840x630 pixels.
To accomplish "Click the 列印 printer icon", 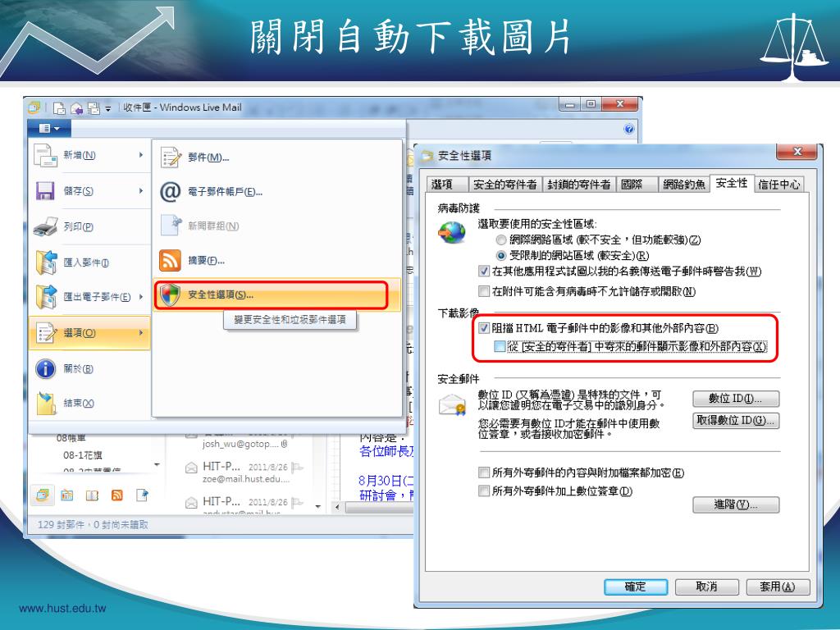I will point(46,226).
